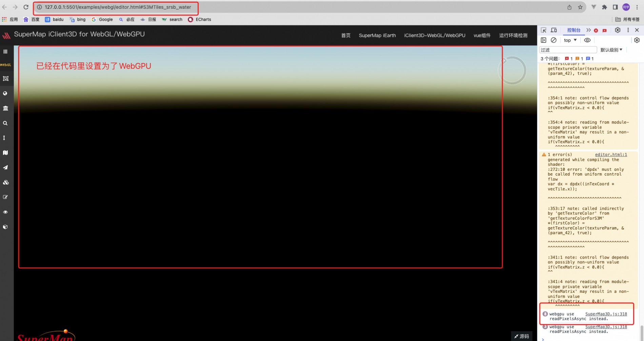
Task: Click the SuperMap logo icon in header
Action: pyautogui.click(x=6, y=35)
